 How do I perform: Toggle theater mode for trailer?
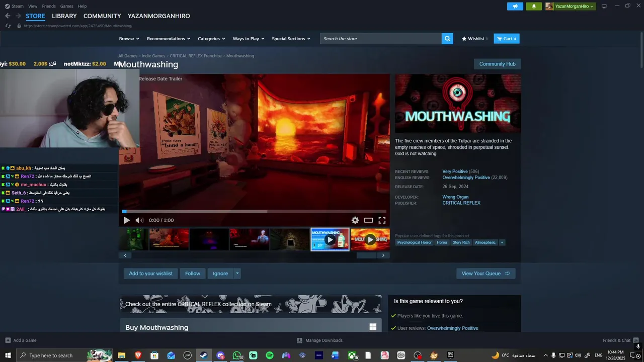(x=369, y=220)
